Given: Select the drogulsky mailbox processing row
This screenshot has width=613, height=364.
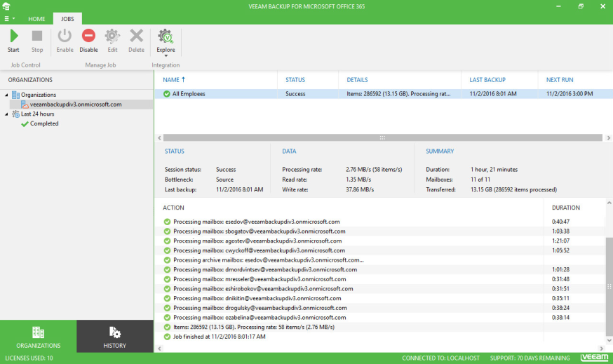Looking at the screenshot, I should coord(379,308).
